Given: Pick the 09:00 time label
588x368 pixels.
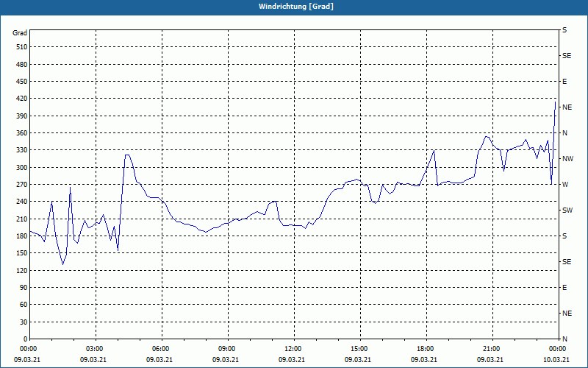Looking at the screenshot, I should pyautogui.click(x=228, y=349).
